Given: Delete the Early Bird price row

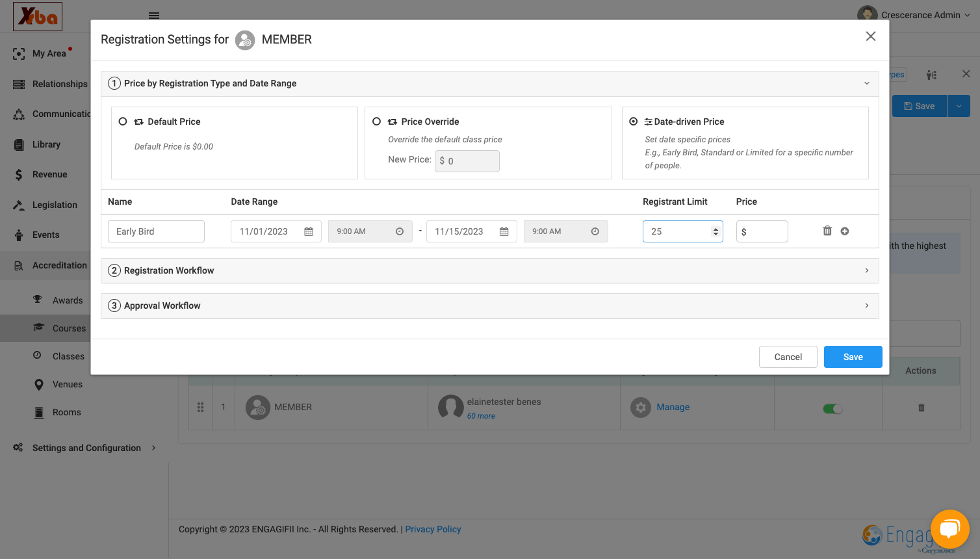Looking at the screenshot, I should click(827, 231).
